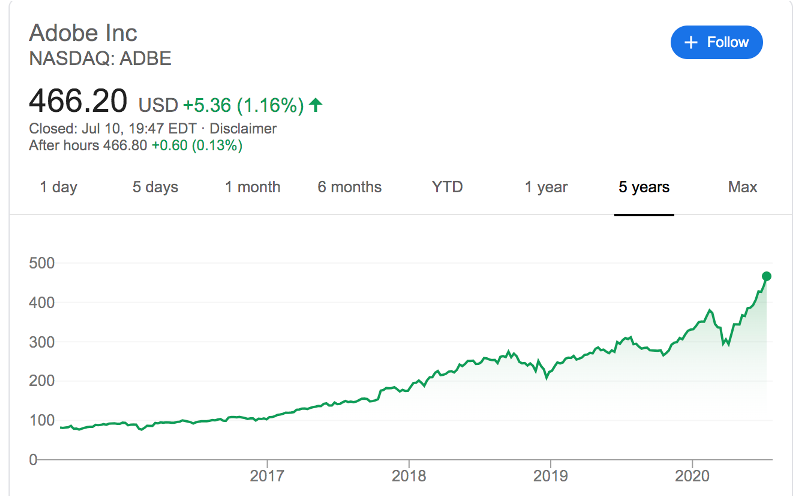Select the 5 years tab
The width and height of the screenshot is (794, 496).
tap(644, 187)
